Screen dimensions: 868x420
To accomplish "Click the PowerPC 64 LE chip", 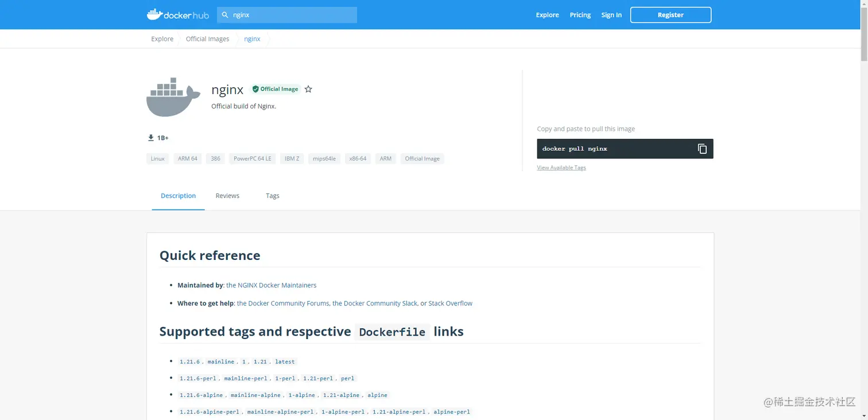I will tap(253, 158).
